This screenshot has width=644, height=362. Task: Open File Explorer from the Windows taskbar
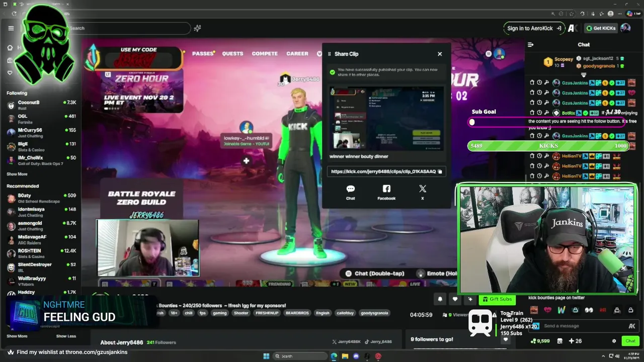coord(345,356)
